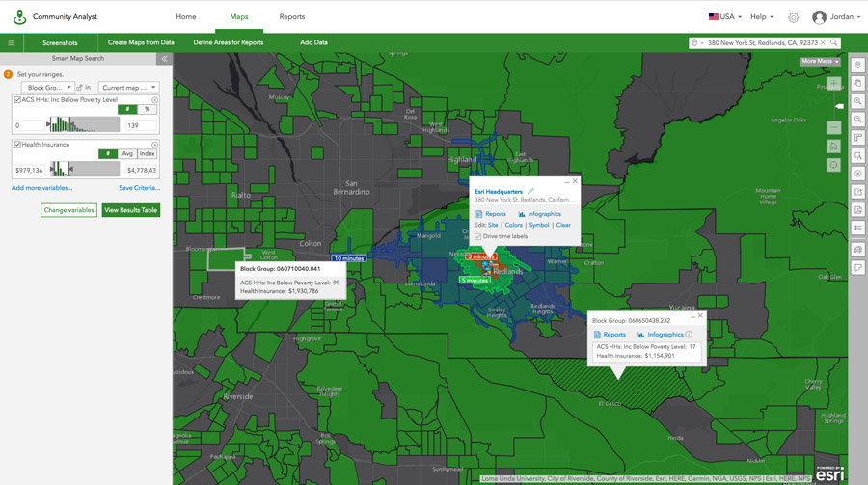The width and height of the screenshot is (868, 485).
Task: Click the View Results Table button
Action: pos(130,210)
